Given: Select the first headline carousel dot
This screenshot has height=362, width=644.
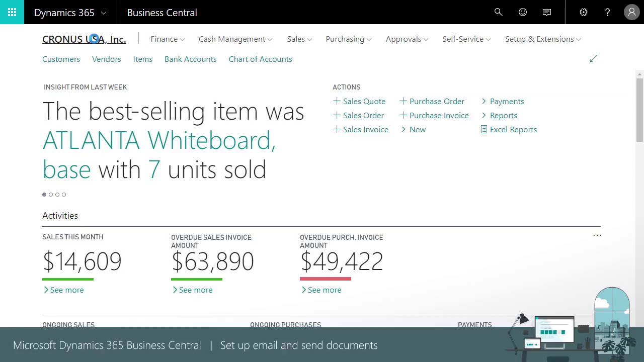Looking at the screenshot, I should (44, 195).
